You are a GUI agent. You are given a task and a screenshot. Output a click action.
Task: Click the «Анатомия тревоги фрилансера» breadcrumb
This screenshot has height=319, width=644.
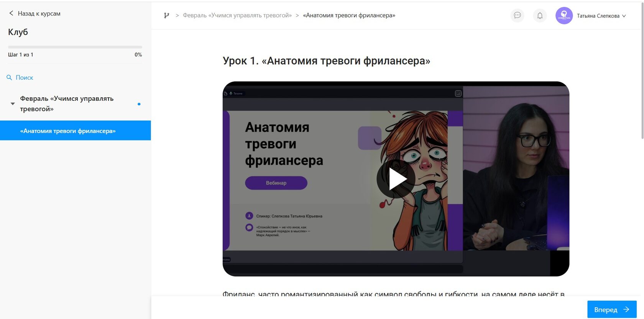(x=349, y=15)
